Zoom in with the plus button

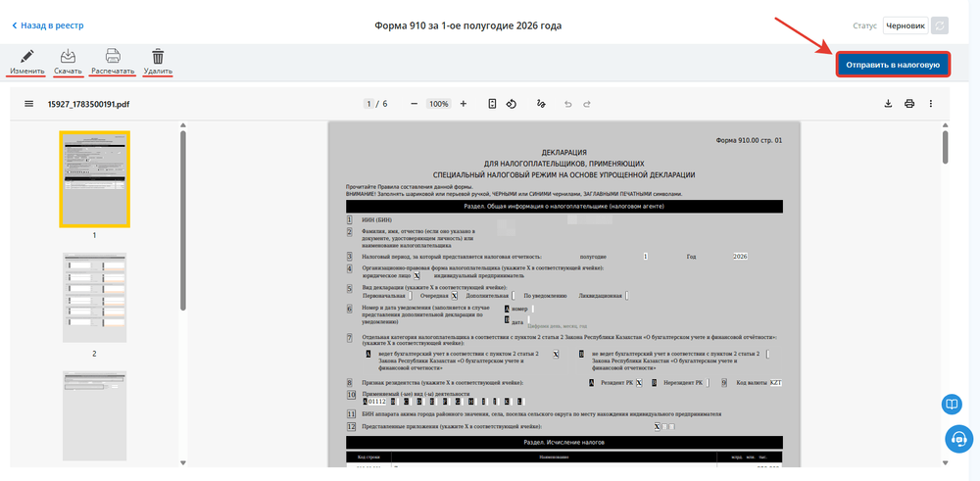pos(464,104)
